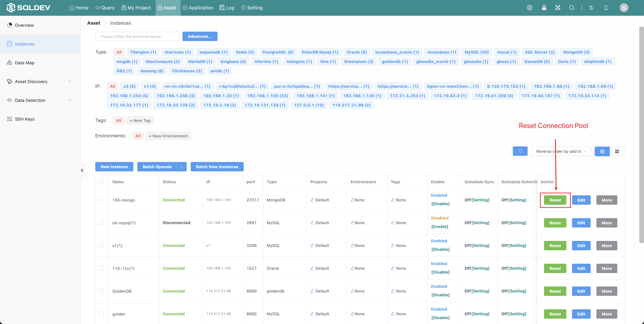644x324 pixels.
Task: Check the ob-mysql(1) row checkbox
Action: click(101, 223)
